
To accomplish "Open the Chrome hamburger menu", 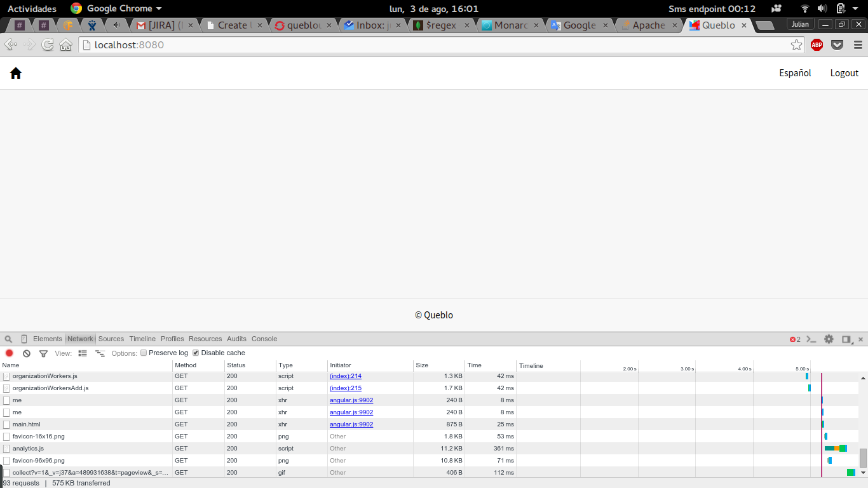I will tap(858, 44).
